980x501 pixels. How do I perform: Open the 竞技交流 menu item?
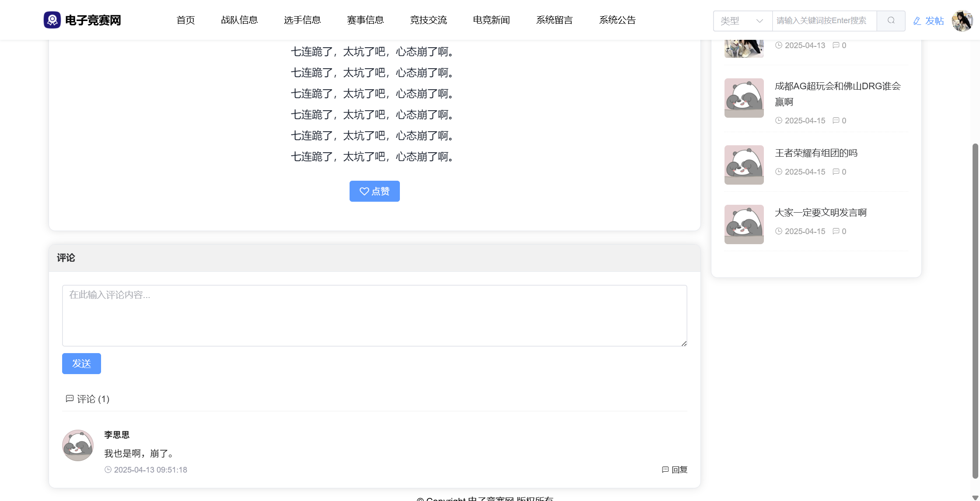coord(428,20)
